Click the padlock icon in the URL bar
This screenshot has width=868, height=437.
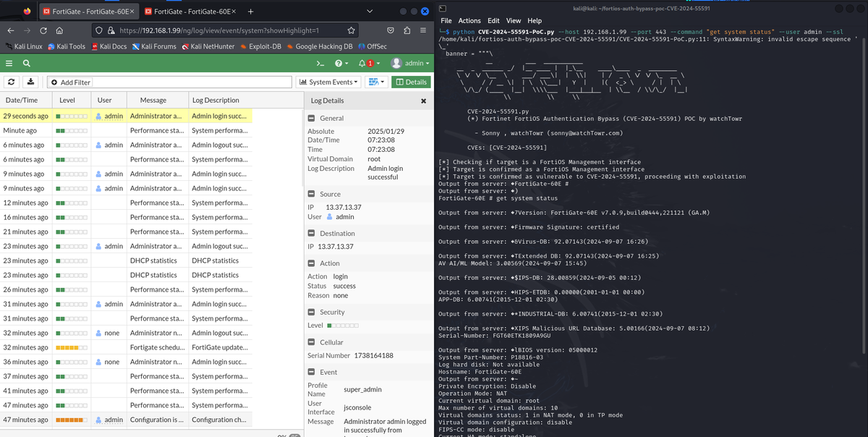tap(111, 30)
